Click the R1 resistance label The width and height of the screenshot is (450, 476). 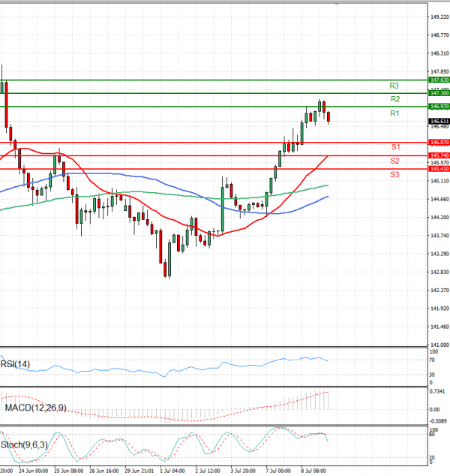point(394,113)
